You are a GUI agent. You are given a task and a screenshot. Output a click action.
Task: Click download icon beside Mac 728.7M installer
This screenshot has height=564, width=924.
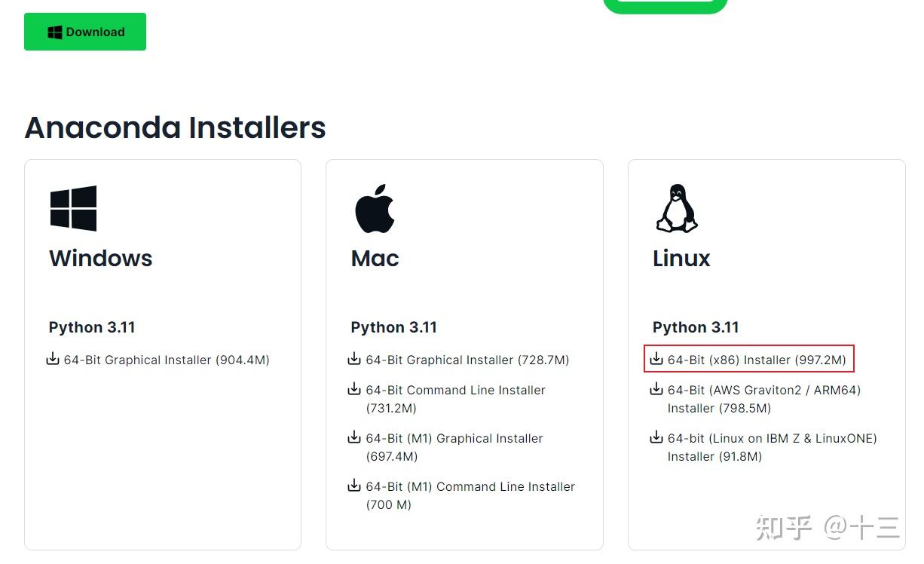point(354,360)
